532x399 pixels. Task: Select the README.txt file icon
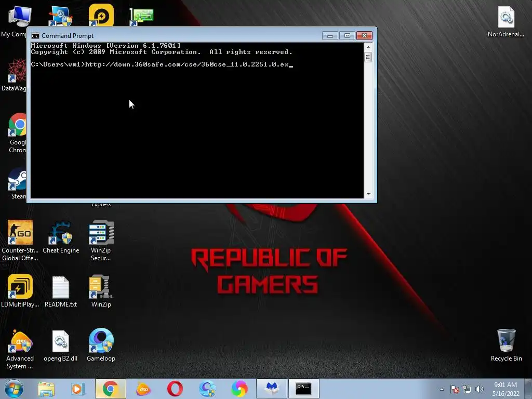tap(60, 287)
